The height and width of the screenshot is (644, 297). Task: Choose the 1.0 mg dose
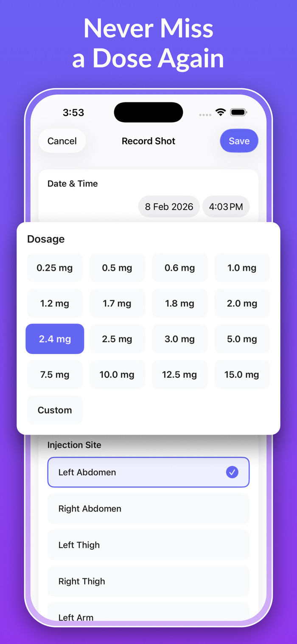coord(242,268)
